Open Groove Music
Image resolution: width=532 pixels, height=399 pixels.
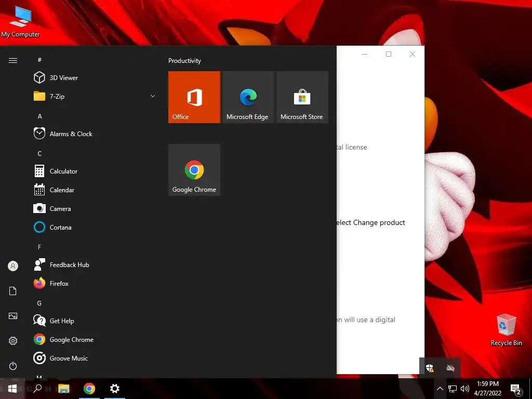click(x=95, y=358)
